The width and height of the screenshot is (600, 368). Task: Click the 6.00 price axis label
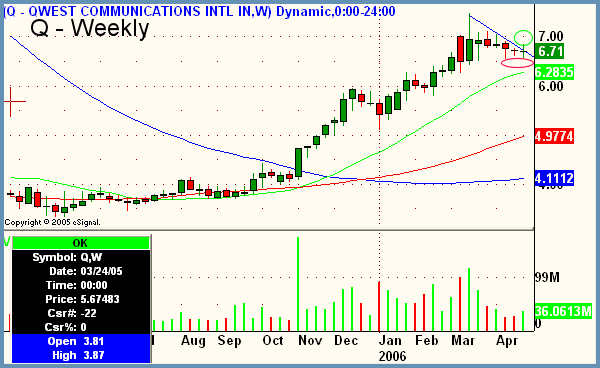pyautogui.click(x=551, y=86)
